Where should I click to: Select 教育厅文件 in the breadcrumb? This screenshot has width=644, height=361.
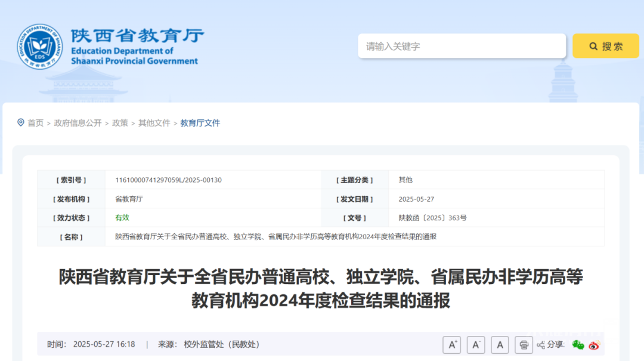pyautogui.click(x=200, y=123)
